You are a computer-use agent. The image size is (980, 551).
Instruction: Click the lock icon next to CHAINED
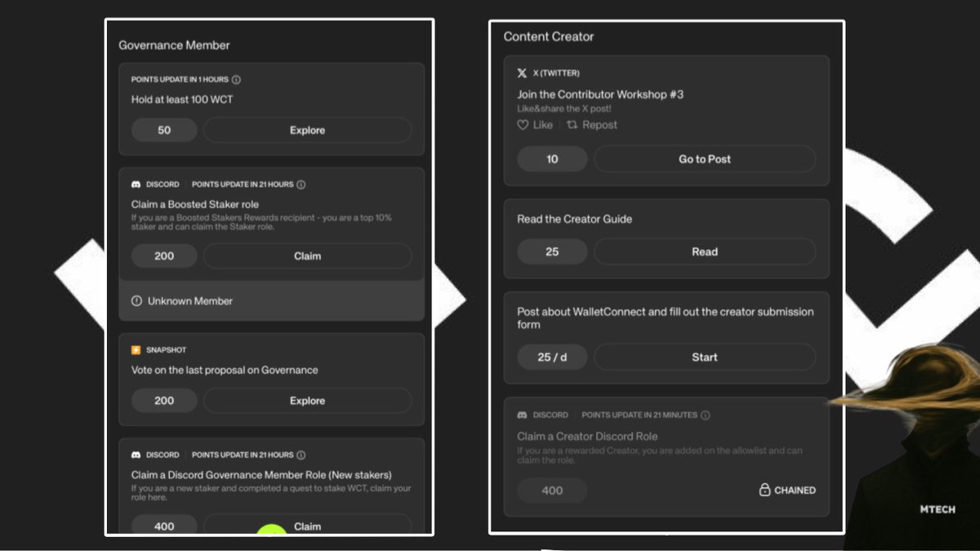pos(764,490)
